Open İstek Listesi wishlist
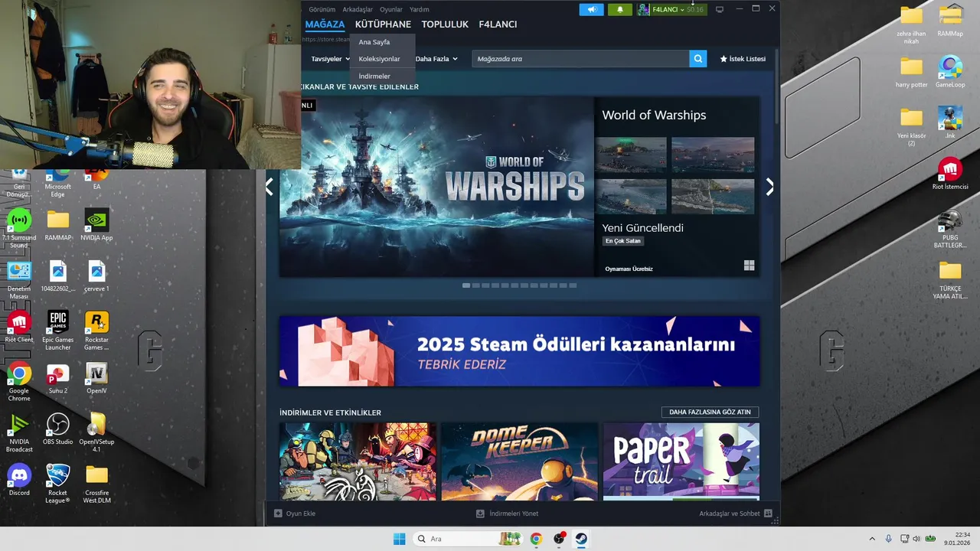 [x=743, y=59]
